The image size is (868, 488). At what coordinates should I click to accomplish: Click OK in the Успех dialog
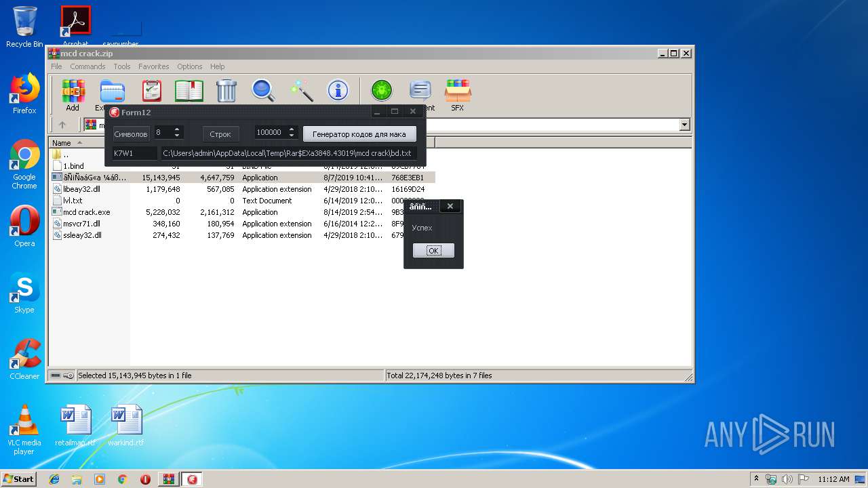click(x=433, y=251)
